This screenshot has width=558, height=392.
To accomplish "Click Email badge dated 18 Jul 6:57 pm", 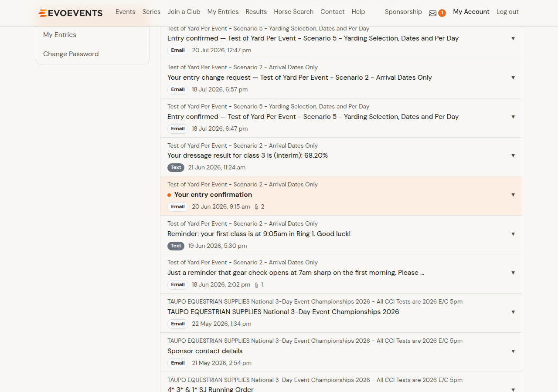I will [178, 90].
